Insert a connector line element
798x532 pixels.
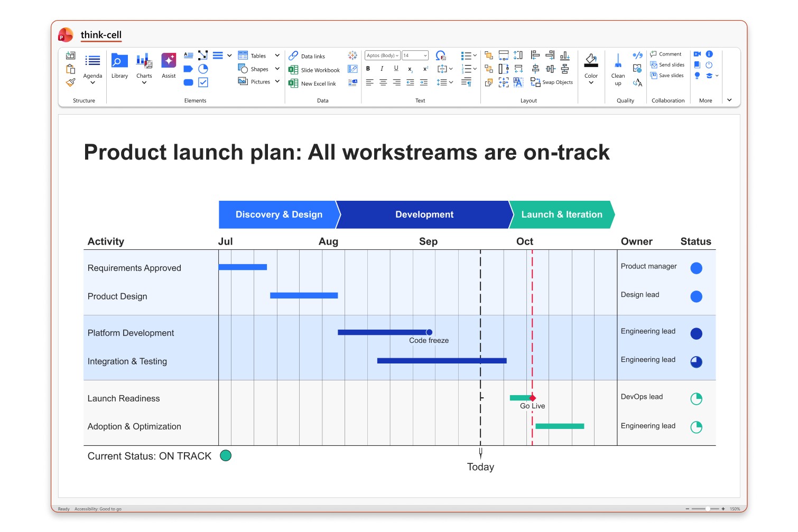click(203, 55)
